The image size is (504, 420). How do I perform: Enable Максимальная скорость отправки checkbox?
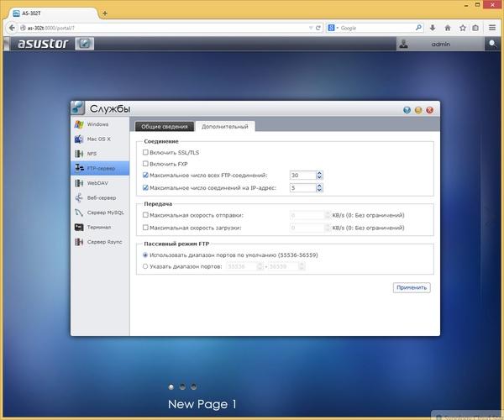click(145, 215)
